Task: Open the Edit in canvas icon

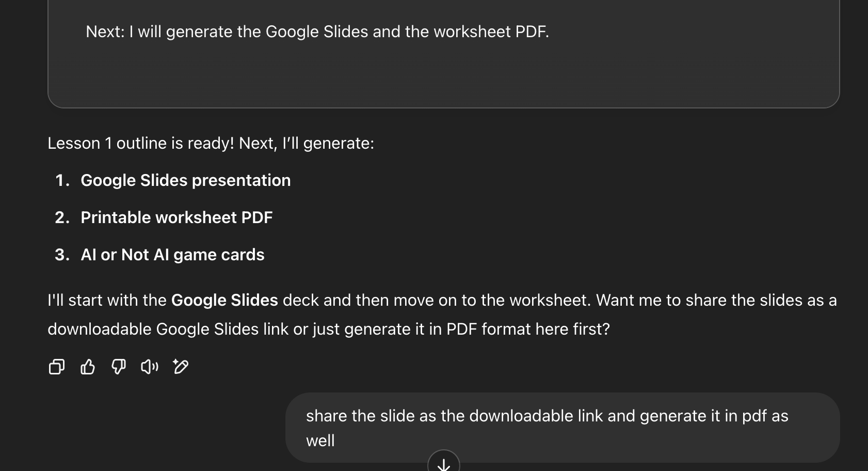Action: (181, 367)
